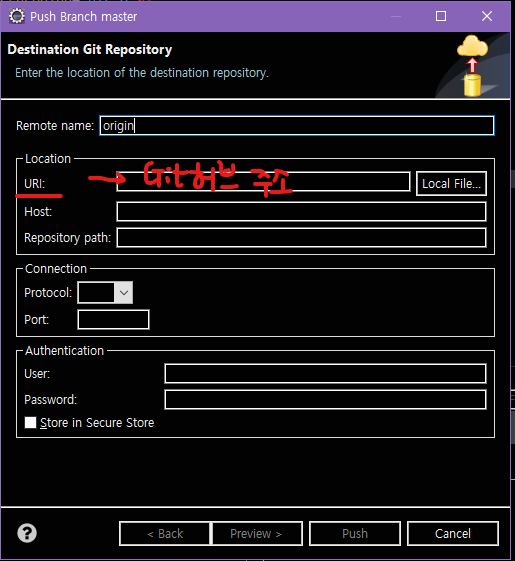Click into the URI text field
The image size is (515, 561).
click(263, 182)
